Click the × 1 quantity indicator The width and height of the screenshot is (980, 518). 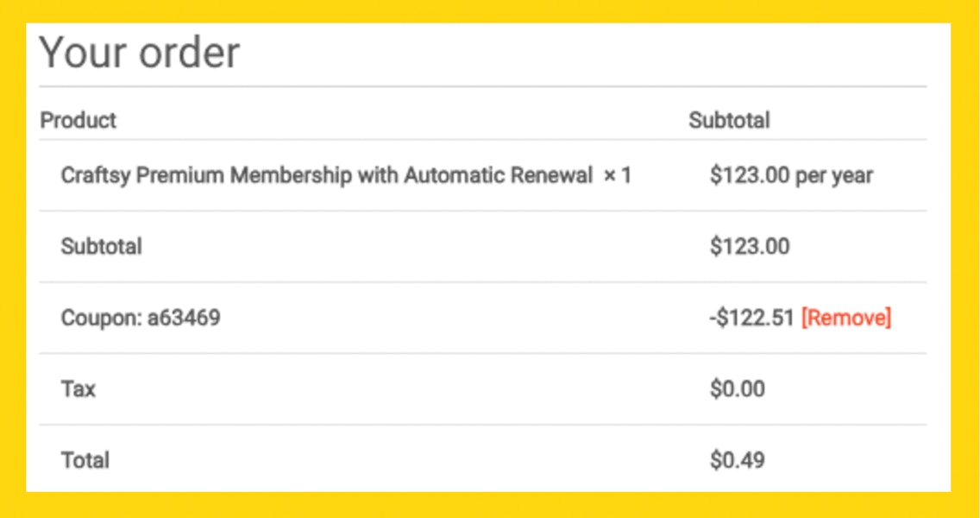(x=617, y=176)
